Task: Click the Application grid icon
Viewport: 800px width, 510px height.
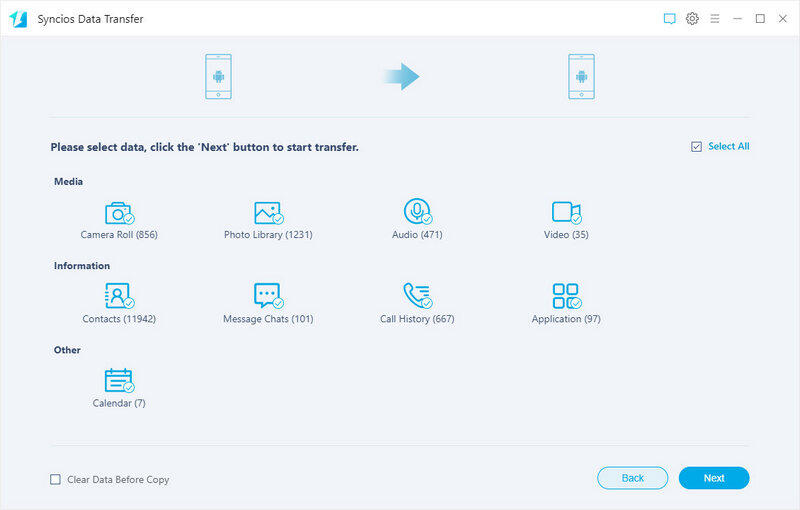Action: click(565, 296)
